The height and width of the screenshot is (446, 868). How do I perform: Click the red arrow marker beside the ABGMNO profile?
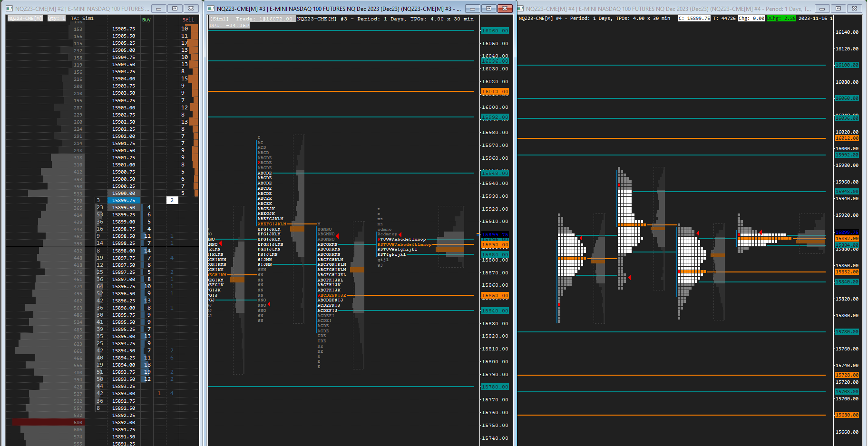click(337, 235)
